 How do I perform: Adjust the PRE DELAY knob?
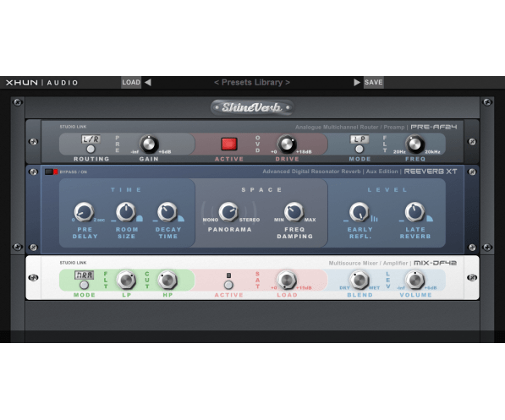[x=84, y=212]
